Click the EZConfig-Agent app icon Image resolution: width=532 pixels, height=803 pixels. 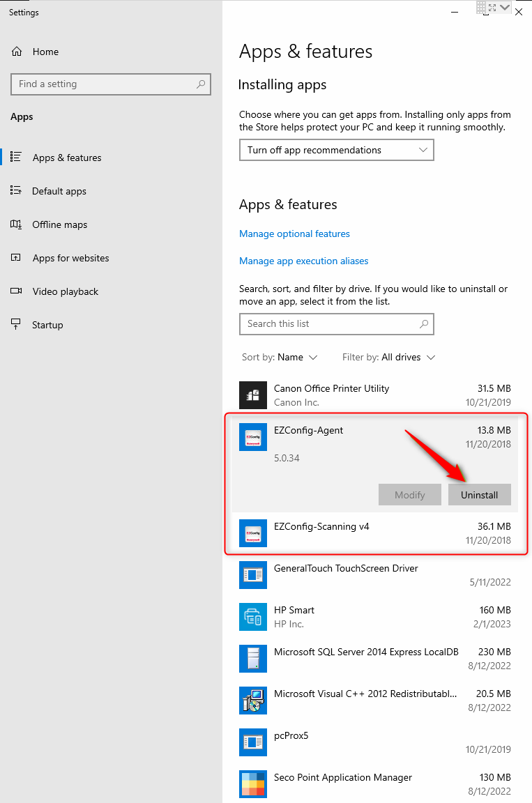[253, 437]
